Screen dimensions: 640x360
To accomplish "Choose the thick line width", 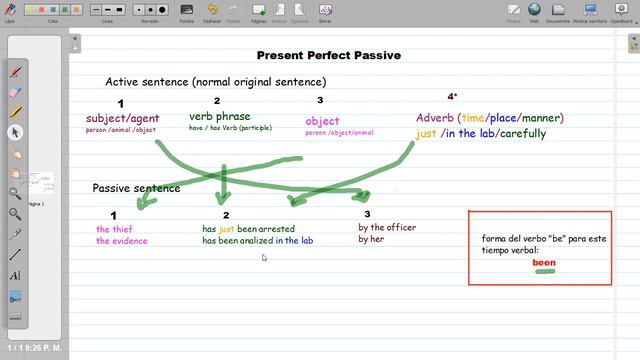I will point(119,10).
